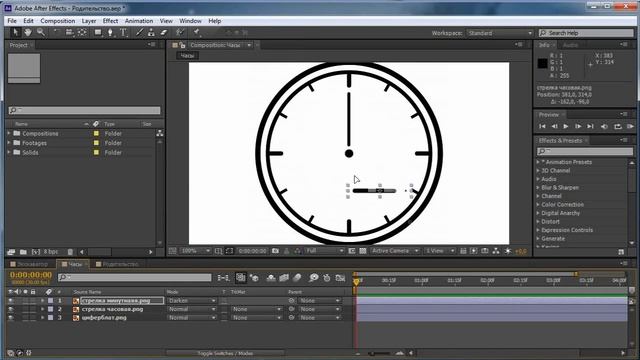The height and width of the screenshot is (360, 640).
Task: Click the Last Frame button in Preview
Action: tap(590, 127)
